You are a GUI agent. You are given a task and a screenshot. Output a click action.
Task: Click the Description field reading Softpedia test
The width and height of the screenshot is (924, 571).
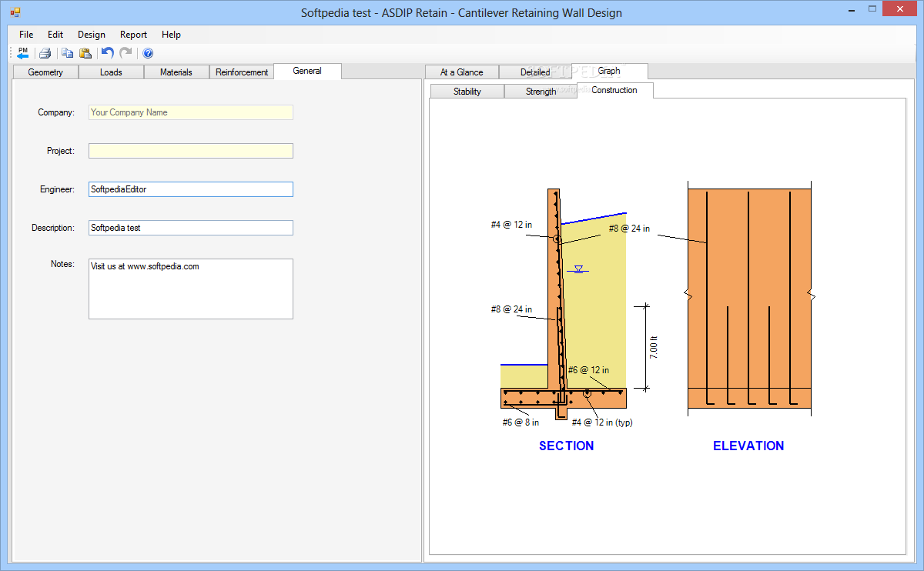coord(191,228)
